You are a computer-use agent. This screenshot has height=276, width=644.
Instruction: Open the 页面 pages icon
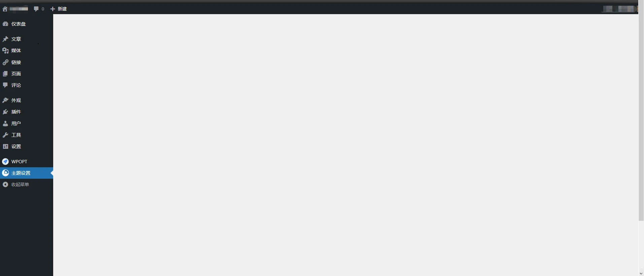tap(5, 74)
